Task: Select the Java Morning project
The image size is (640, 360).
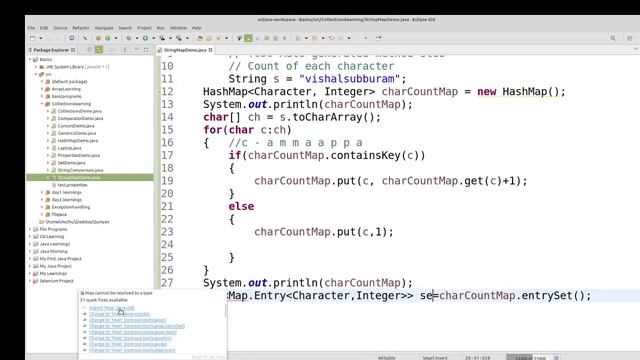Action: [x=53, y=251]
